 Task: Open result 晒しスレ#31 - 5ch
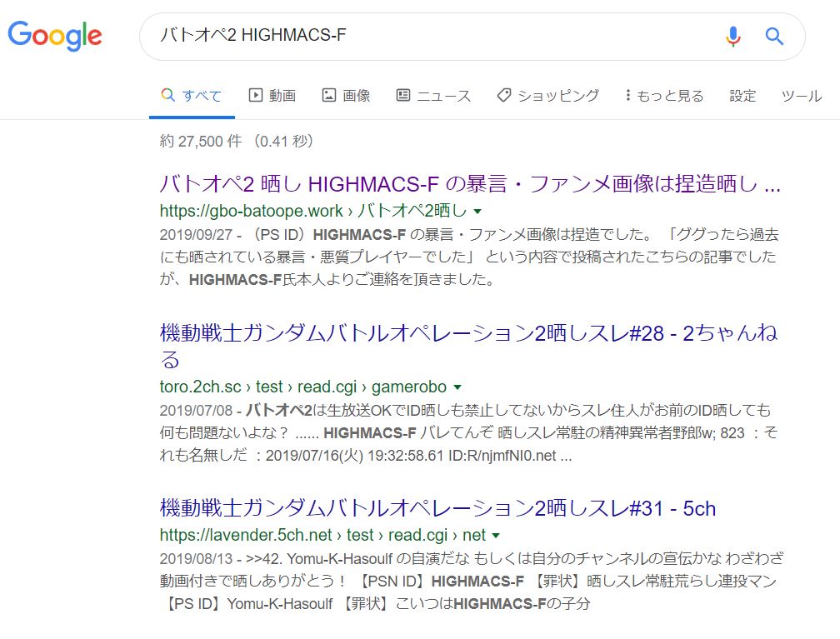(437, 507)
